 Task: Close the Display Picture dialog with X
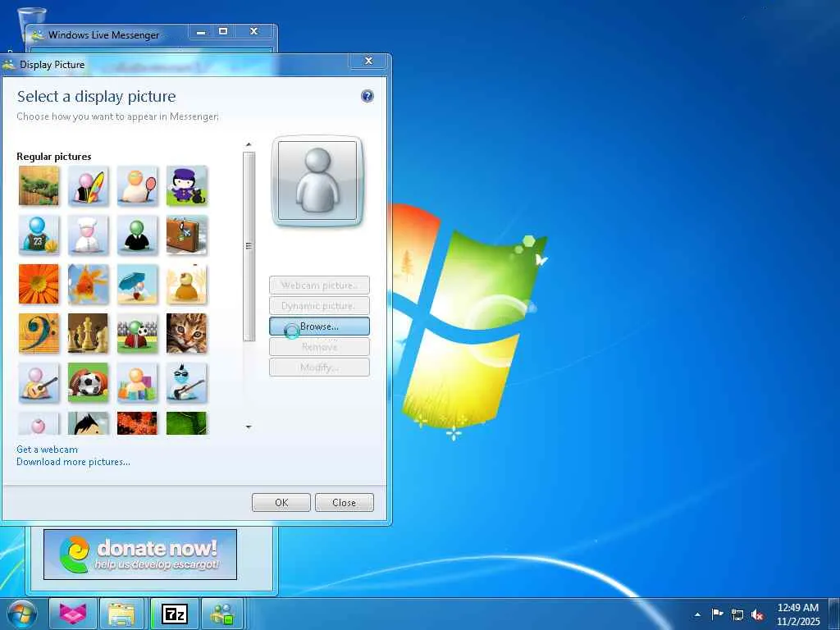coord(368,61)
